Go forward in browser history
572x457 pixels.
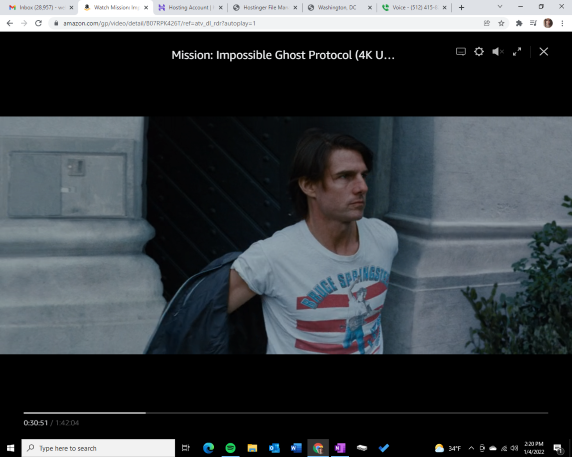point(24,23)
